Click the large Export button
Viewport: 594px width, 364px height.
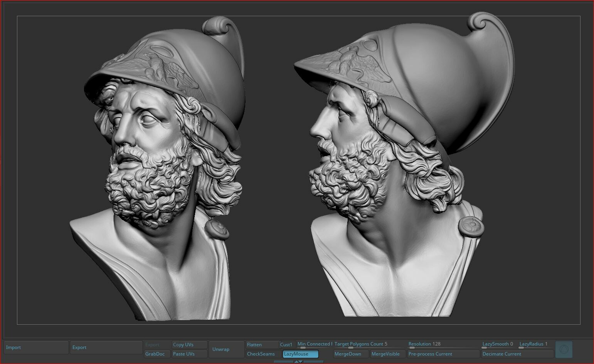pyautogui.click(x=107, y=347)
